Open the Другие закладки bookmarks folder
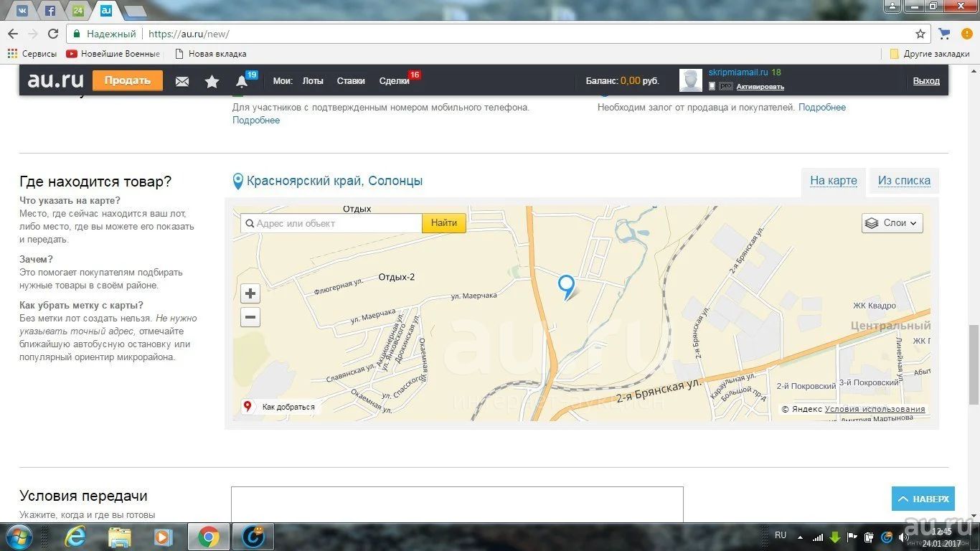The width and height of the screenshot is (980, 551). pyautogui.click(x=930, y=54)
